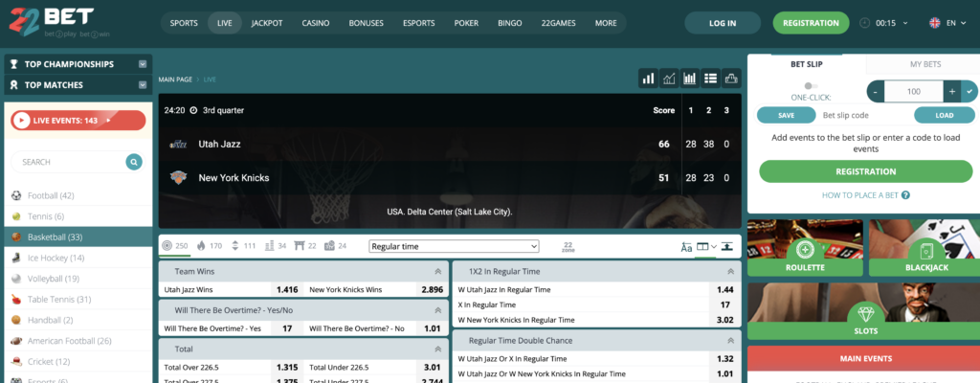
Task: Click the search magnifier button
Action: coord(133,162)
